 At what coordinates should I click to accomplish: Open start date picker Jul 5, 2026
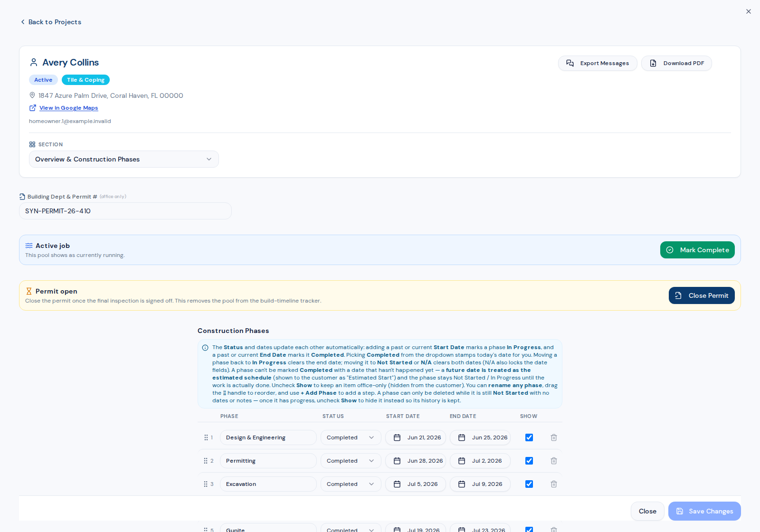416,484
